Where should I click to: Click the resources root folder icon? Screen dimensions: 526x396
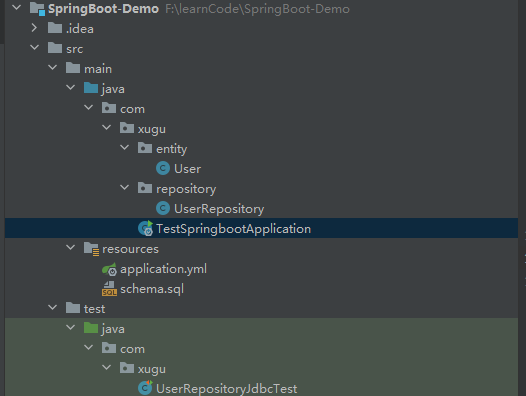[91, 249]
